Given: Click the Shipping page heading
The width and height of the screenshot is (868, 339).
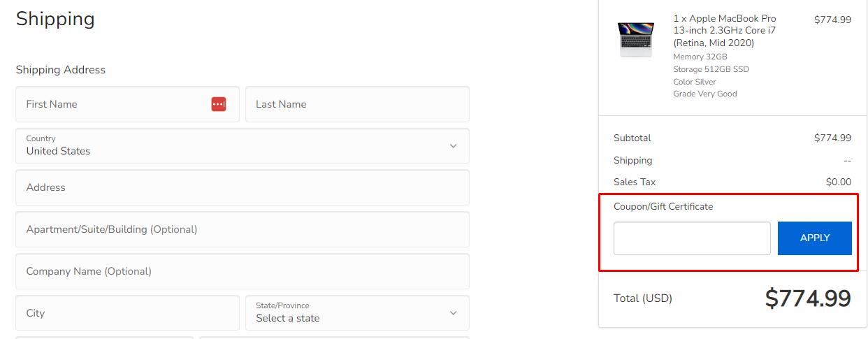Looking at the screenshot, I should pos(55,19).
